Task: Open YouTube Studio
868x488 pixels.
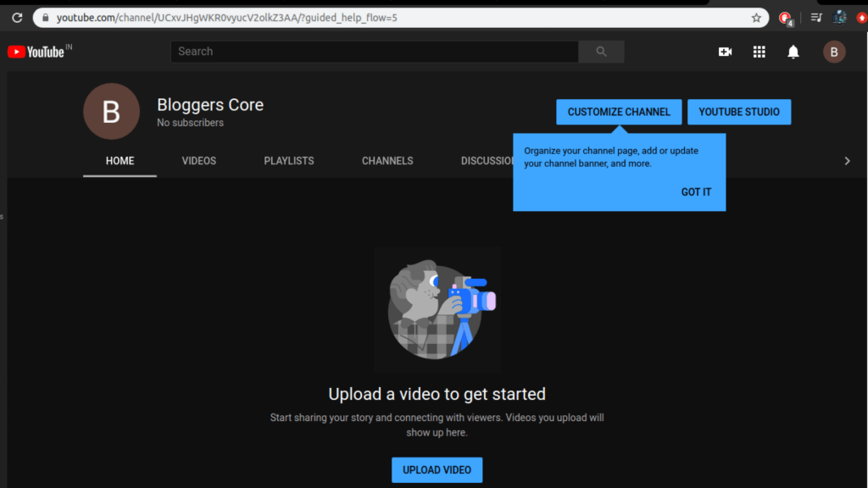Action: 739,112
